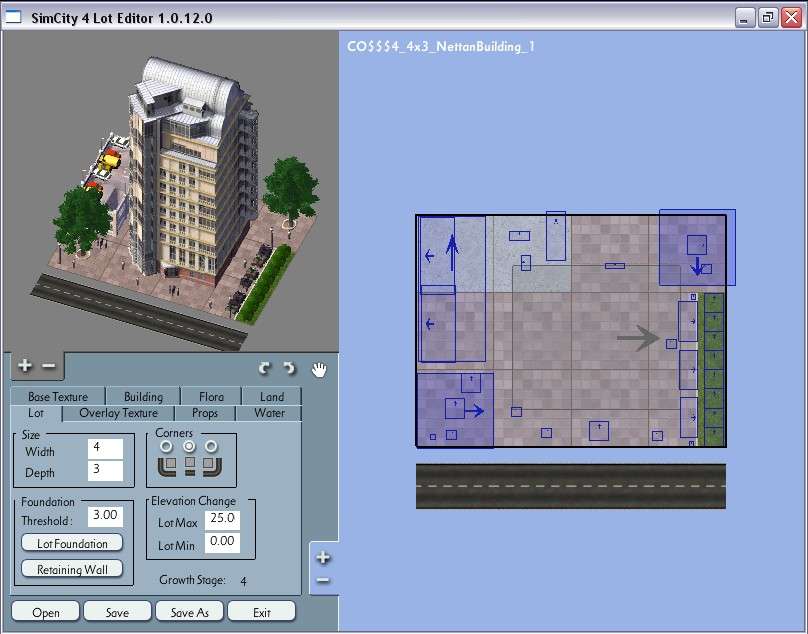Click the Growth Stage value 4
Viewport: 808px width, 634px height.
coord(243,581)
